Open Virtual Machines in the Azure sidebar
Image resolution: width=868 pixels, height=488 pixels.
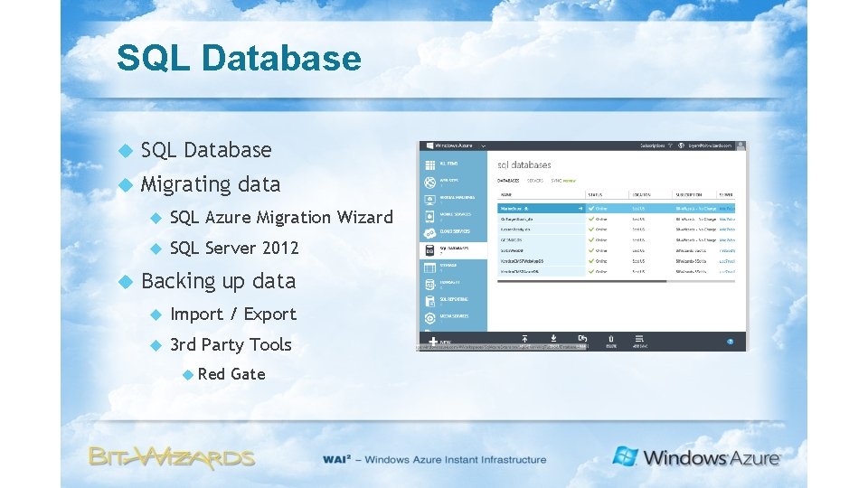click(453, 199)
